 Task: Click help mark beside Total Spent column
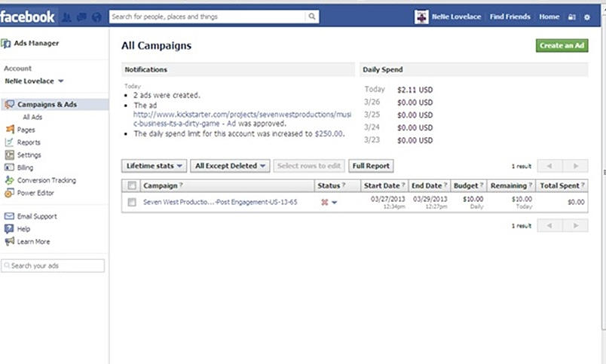tap(583, 185)
